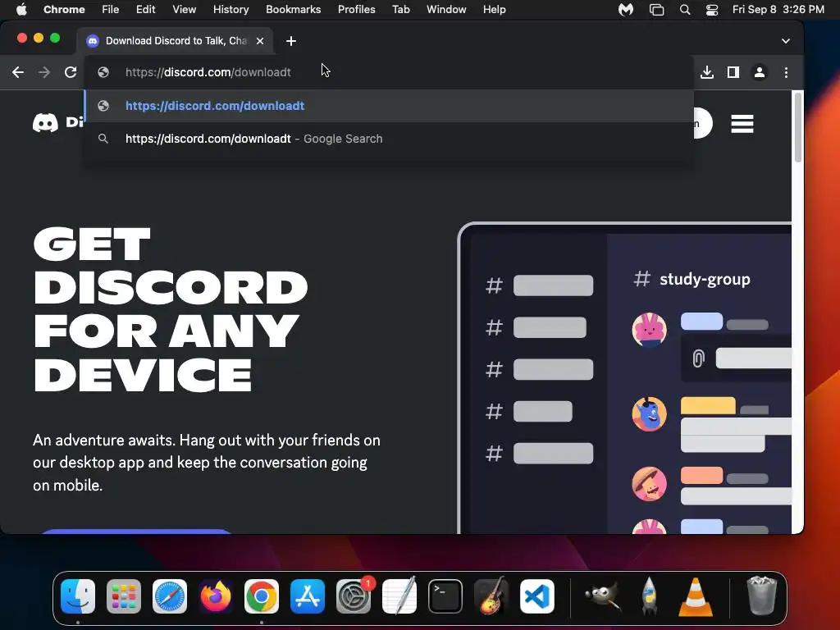The height and width of the screenshot is (630, 840).
Task: Open the Chrome app menu
Action: click(x=64, y=10)
